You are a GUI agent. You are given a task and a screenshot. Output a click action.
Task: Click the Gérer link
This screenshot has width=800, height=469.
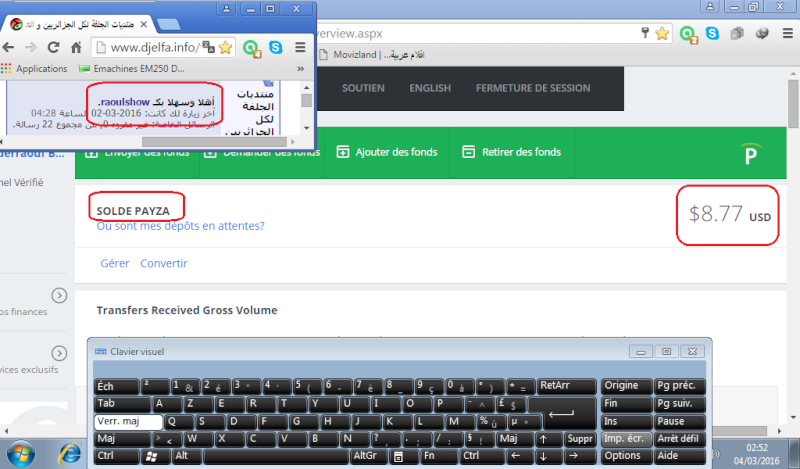115,263
